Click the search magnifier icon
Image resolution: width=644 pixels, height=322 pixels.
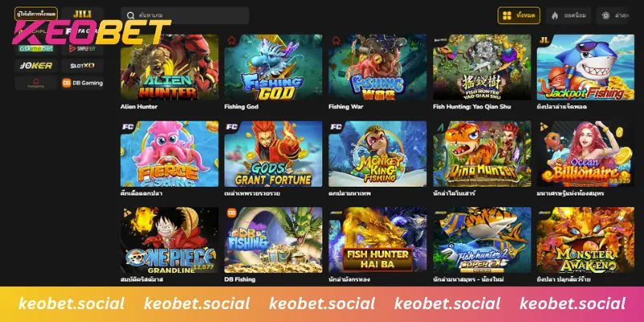(130, 15)
